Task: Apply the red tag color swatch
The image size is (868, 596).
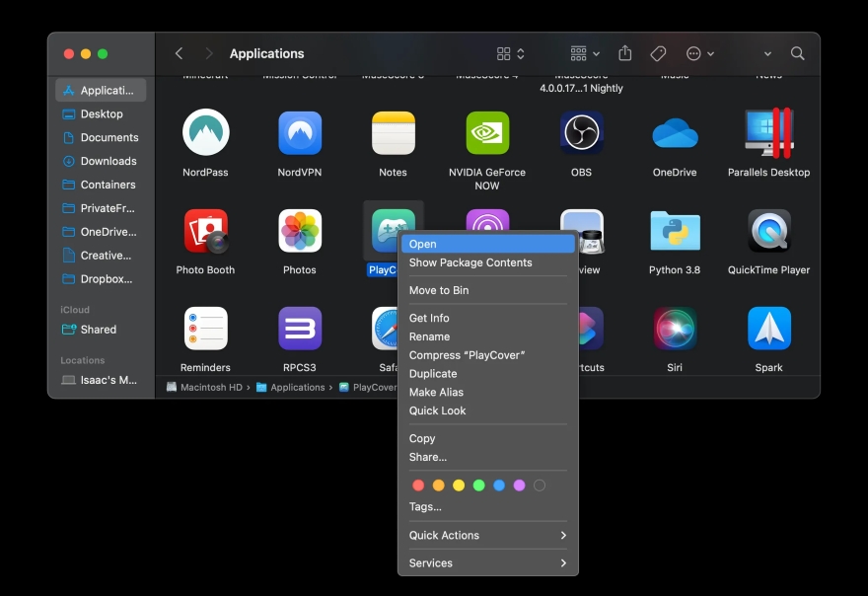Action: (417, 484)
